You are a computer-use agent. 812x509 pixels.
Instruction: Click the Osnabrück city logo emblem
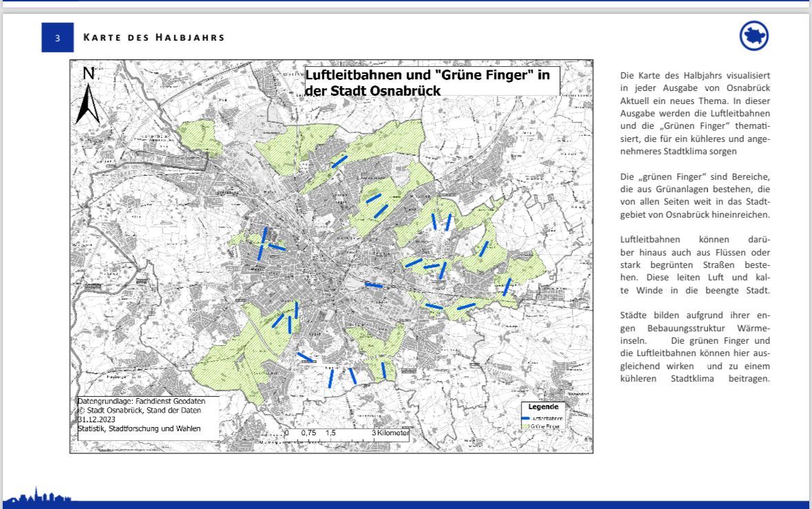(753, 36)
